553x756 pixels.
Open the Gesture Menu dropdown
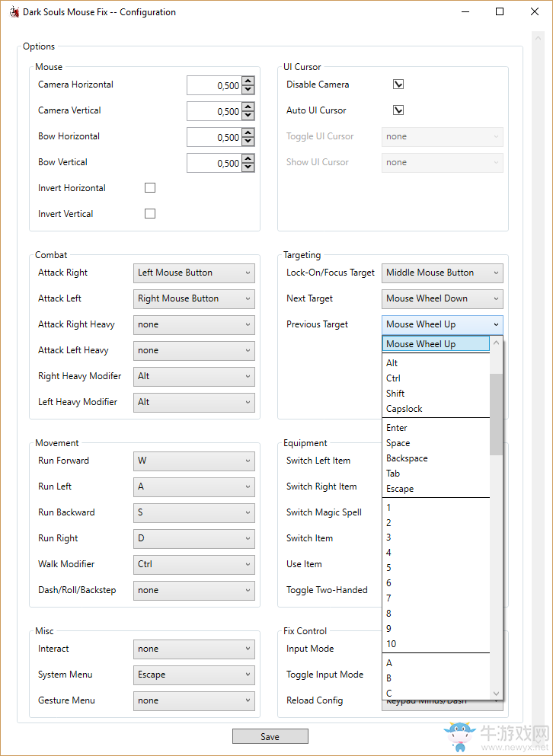(194, 700)
